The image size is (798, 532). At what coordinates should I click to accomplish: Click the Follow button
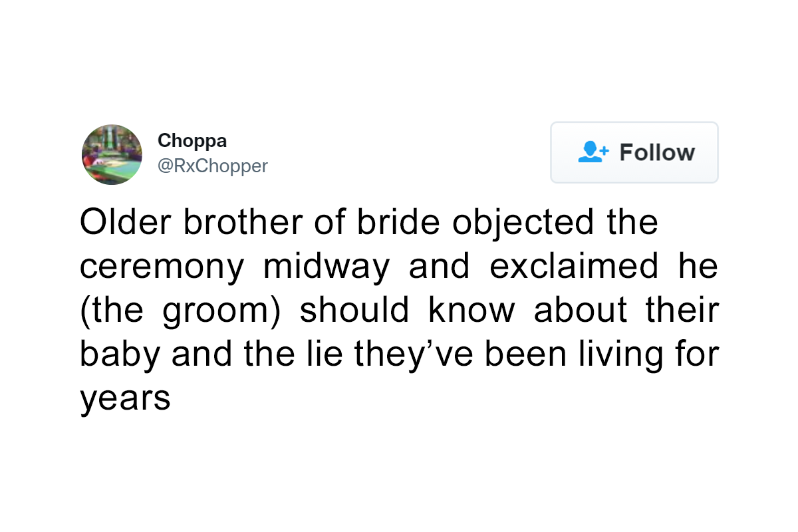[x=634, y=152]
